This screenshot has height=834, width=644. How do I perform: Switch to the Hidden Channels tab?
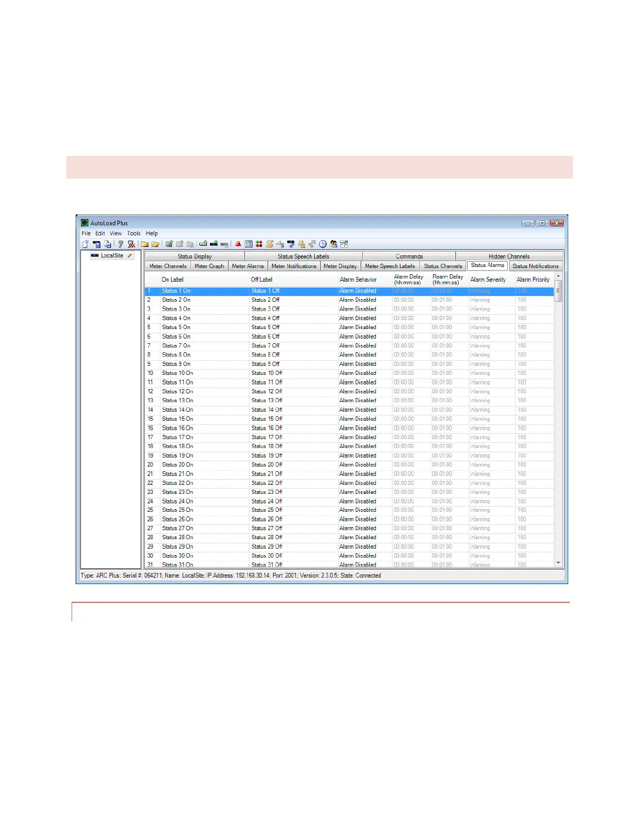click(x=509, y=256)
